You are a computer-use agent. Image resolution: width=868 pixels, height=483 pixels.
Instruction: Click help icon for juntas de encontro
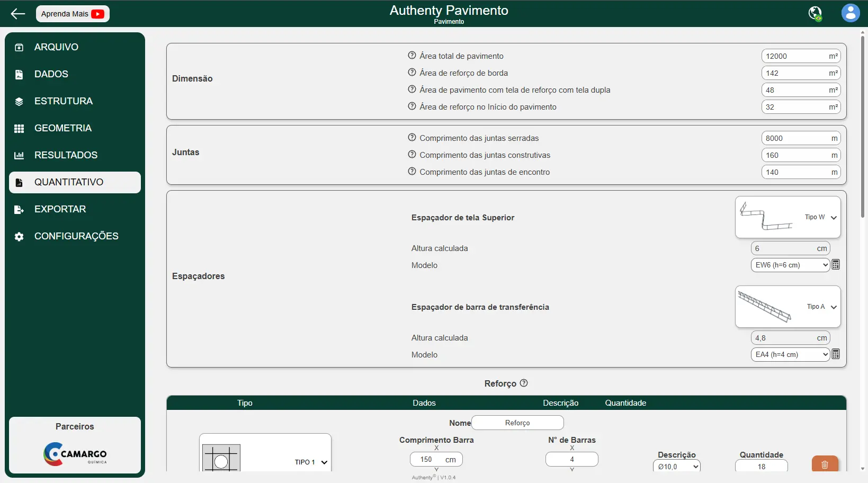(x=412, y=172)
